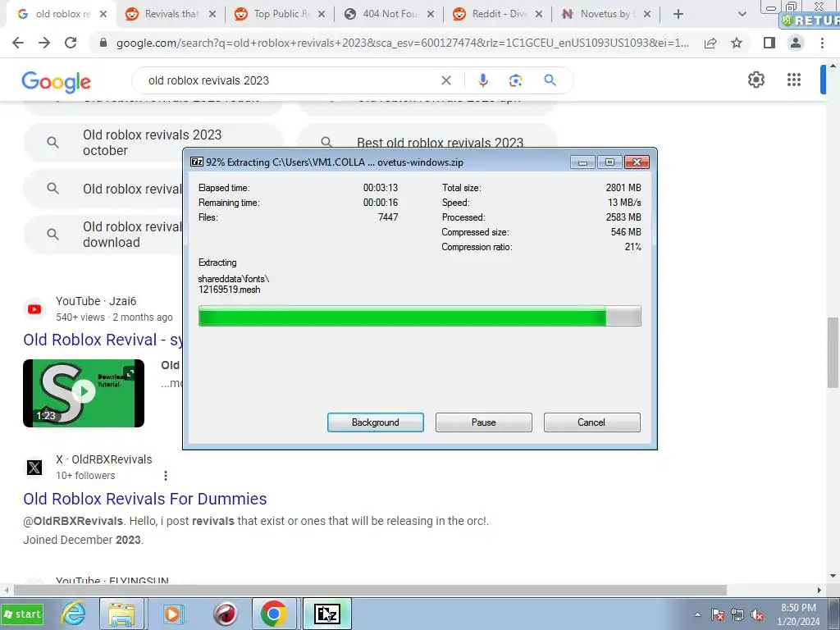Launch Internet Explorer from the taskbar
This screenshot has height=630, width=840.
click(73, 614)
